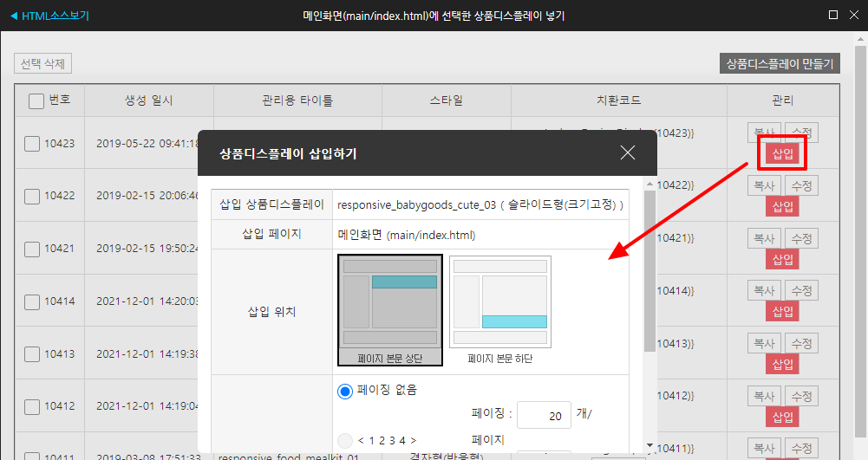
Task: Click 복사 for row 10421
Action: point(764,239)
